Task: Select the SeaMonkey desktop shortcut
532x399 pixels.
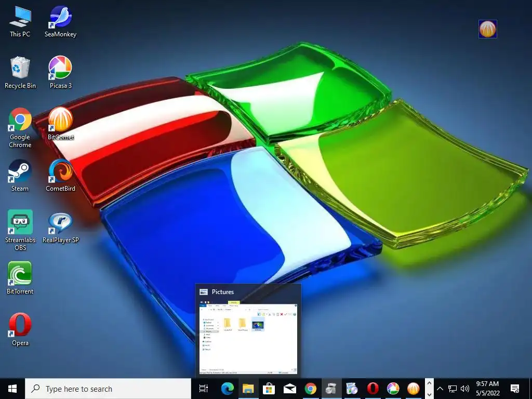Action: 60,22
